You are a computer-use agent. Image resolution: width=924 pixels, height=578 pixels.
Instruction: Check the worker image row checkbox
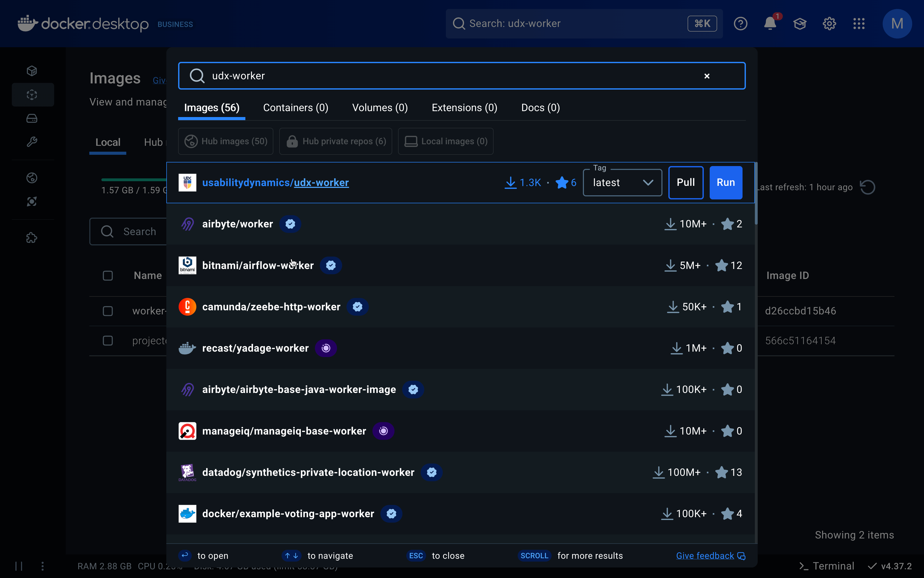click(x=108, y=311)
